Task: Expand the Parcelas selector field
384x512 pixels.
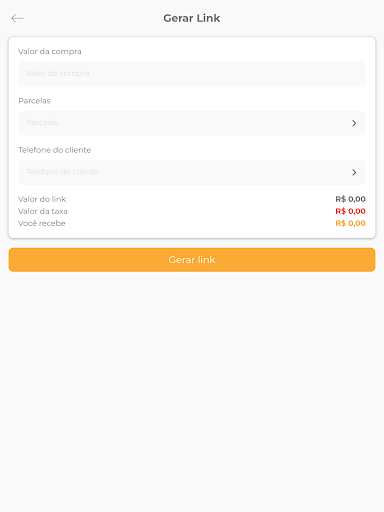Action: point(192,123)
